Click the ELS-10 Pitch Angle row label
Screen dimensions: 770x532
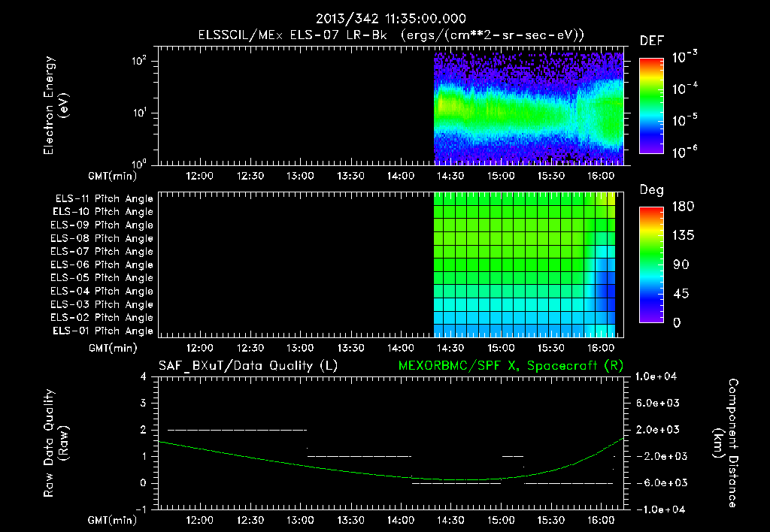[103, 212]
